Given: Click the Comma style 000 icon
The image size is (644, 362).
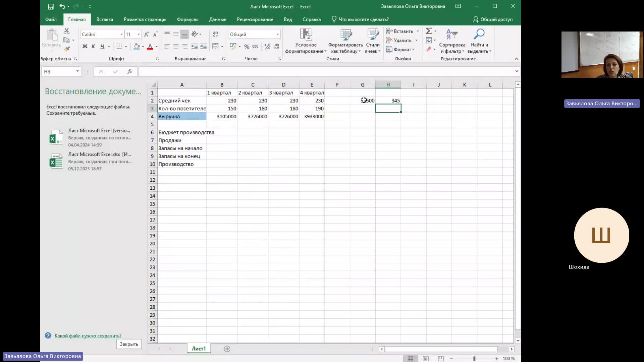Looking at the screenshot, I should coord(255,47).
